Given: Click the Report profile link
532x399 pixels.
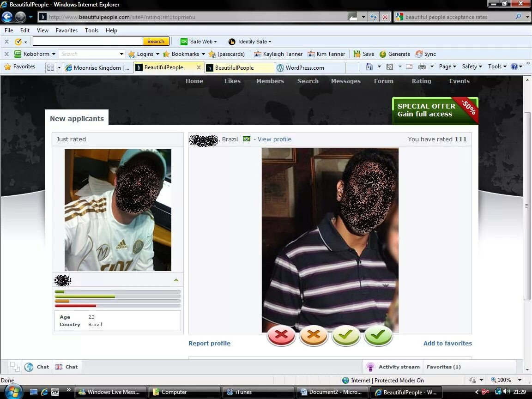Looking at the screenshot, I should (209, 344).
